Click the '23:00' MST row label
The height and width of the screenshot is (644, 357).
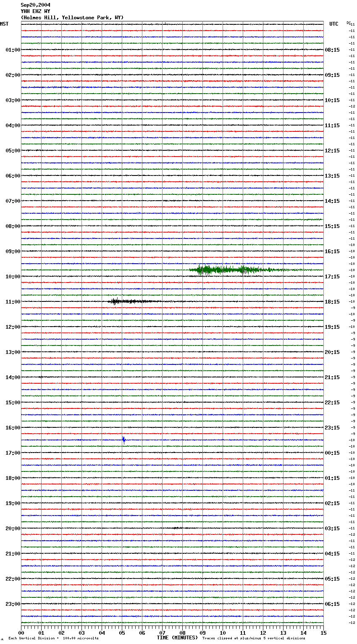point(13,604)
